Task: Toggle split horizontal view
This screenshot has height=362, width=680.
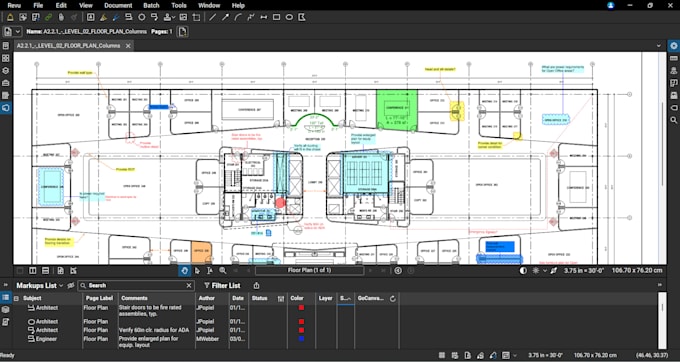Action: coord(45,271)
